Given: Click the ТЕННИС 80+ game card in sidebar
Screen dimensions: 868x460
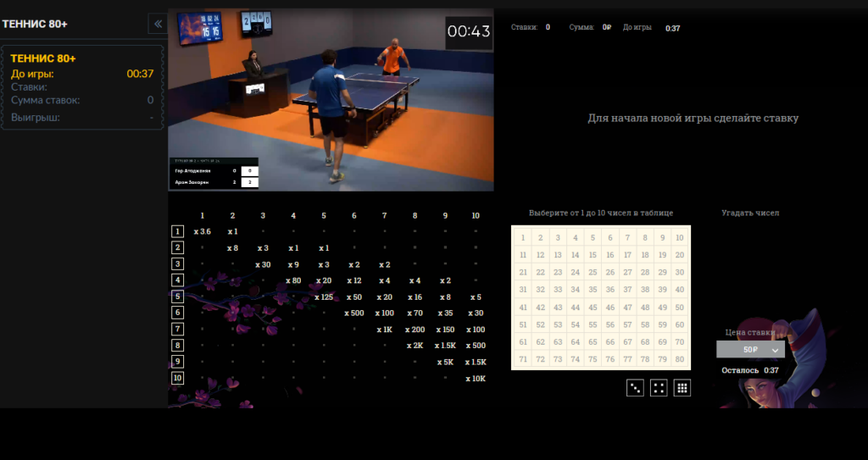Looking at the screenshot, I should (82, 87).
